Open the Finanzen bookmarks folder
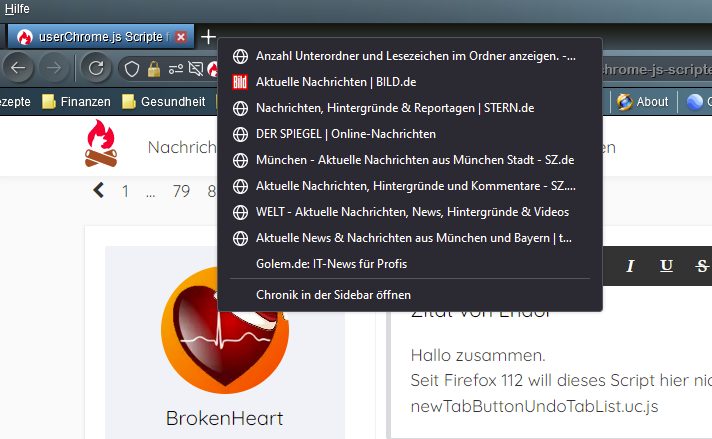Image resolution: width=712 pixels, height=439 pixels. point(76,102)
